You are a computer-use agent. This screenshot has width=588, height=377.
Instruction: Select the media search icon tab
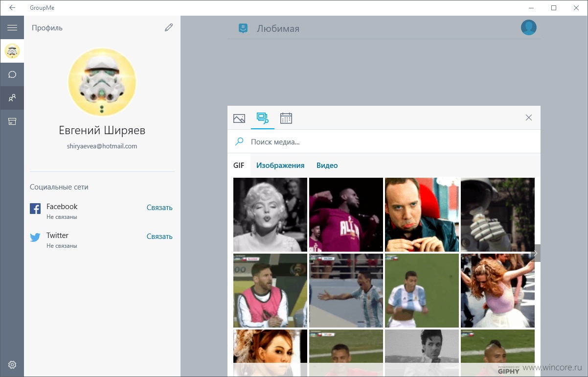coord(263,118)
